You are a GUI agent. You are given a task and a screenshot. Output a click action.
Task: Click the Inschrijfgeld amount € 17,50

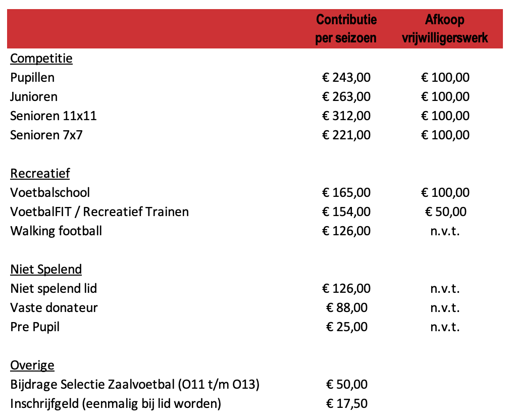pos(346,404)
